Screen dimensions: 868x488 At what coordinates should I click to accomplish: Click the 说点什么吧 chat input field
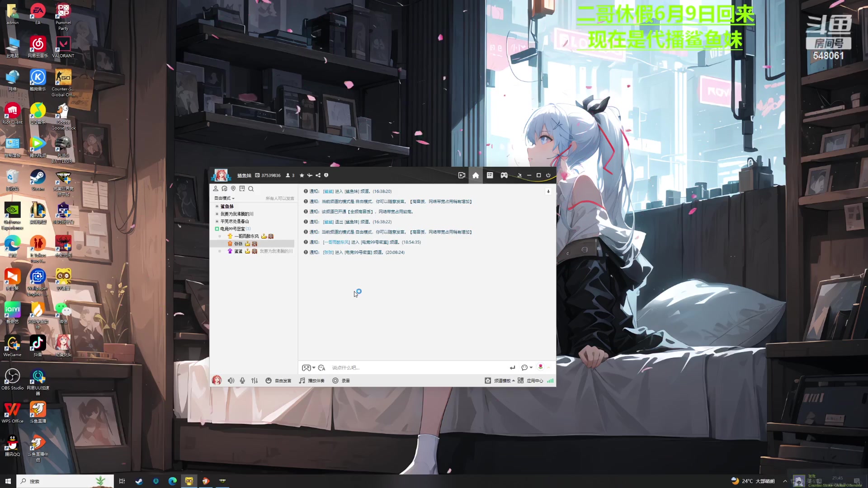point(418,368)
